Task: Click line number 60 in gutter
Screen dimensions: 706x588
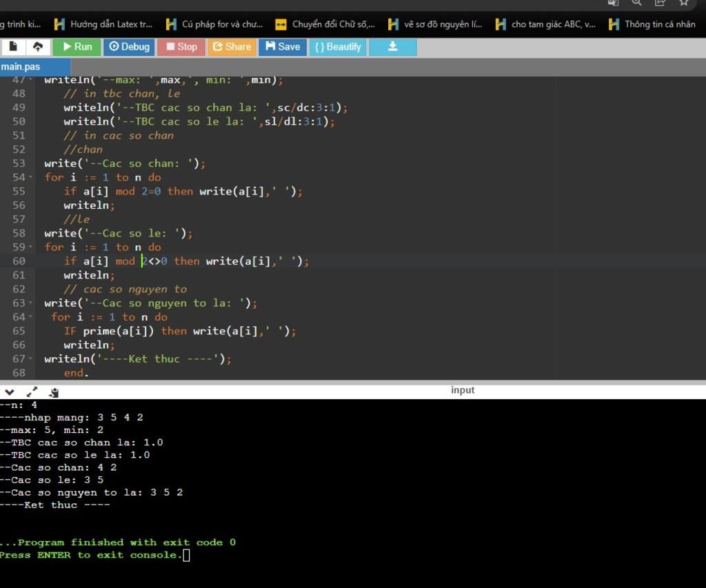Action: [19, 261]
